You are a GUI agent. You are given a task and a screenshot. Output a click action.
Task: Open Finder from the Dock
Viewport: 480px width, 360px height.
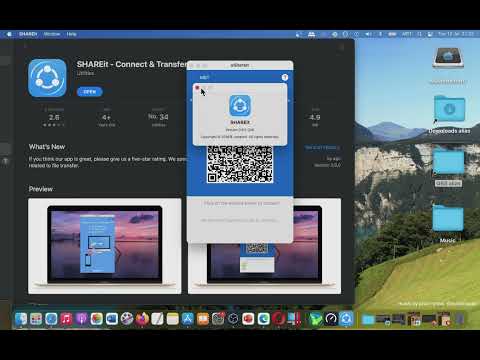tap(21, 319)
